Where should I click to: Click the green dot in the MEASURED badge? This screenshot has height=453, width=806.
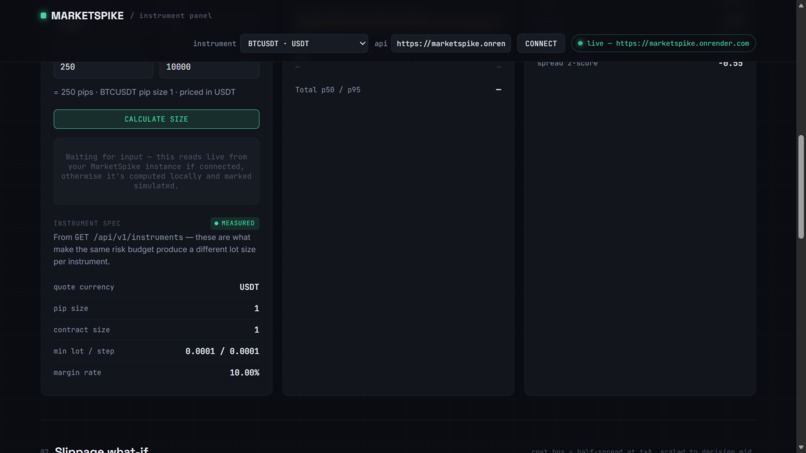pyautogui.click(x=216, y=223)
